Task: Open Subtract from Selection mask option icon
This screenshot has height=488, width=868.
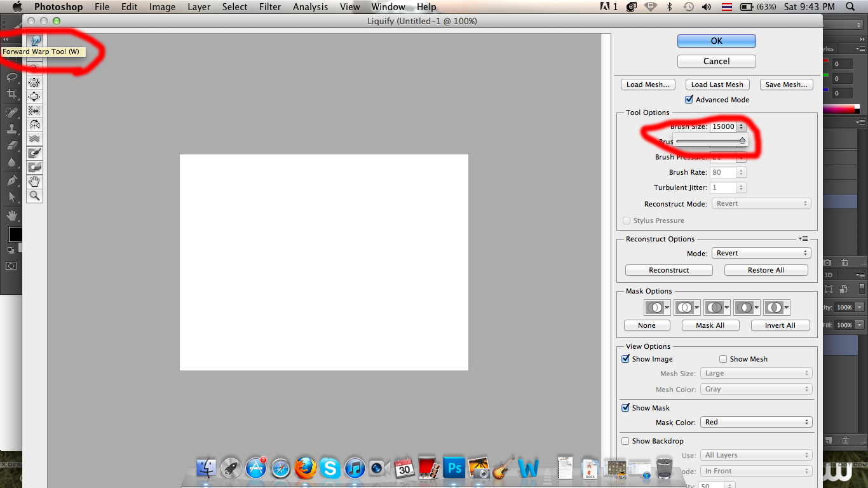Action: tap(717, 308)
